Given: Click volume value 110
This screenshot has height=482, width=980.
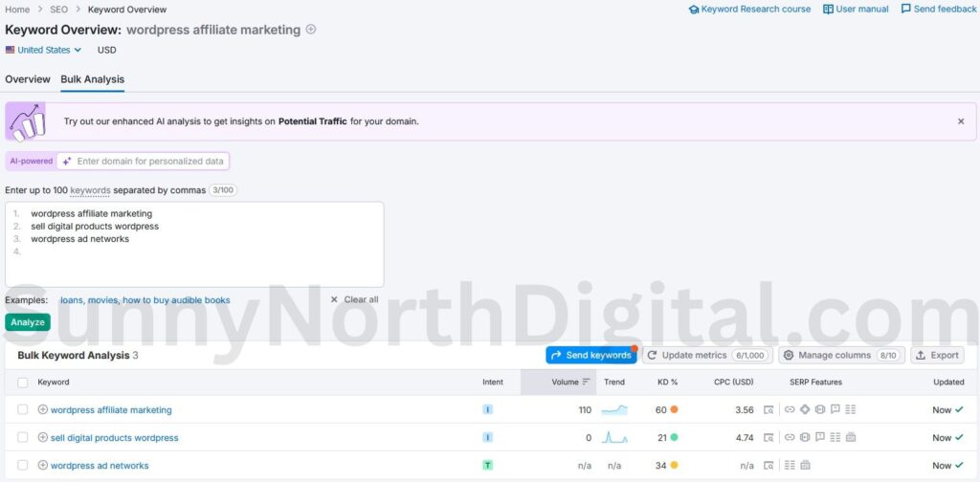Looking at the screenshot, I should coord(585,410).
